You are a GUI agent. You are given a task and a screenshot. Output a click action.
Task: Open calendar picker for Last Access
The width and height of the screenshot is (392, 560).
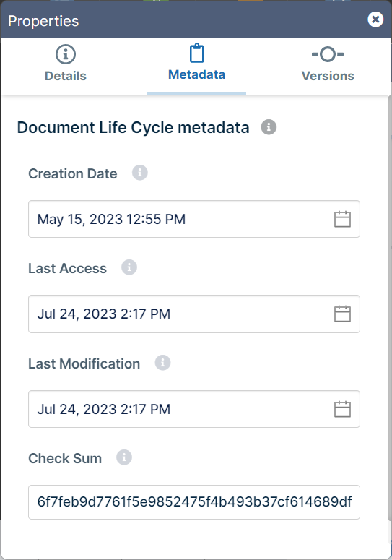tap(342, 314)
